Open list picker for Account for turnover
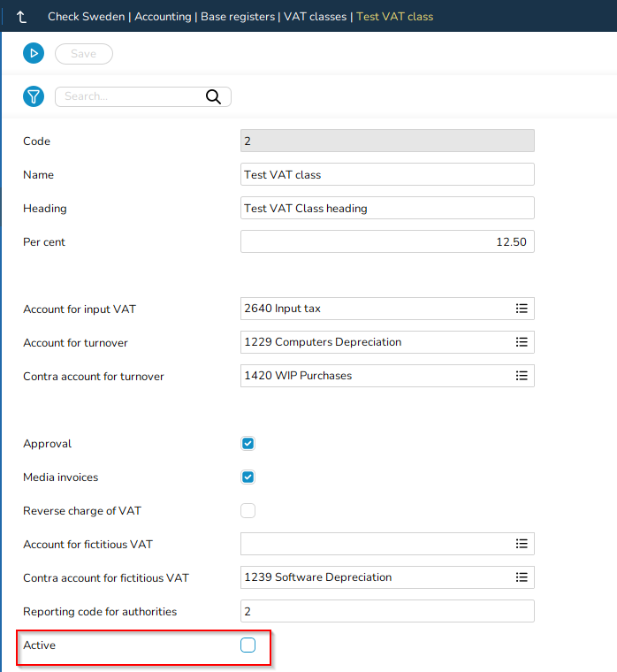Viewport: 617px width, 672px height. point(522,342)
